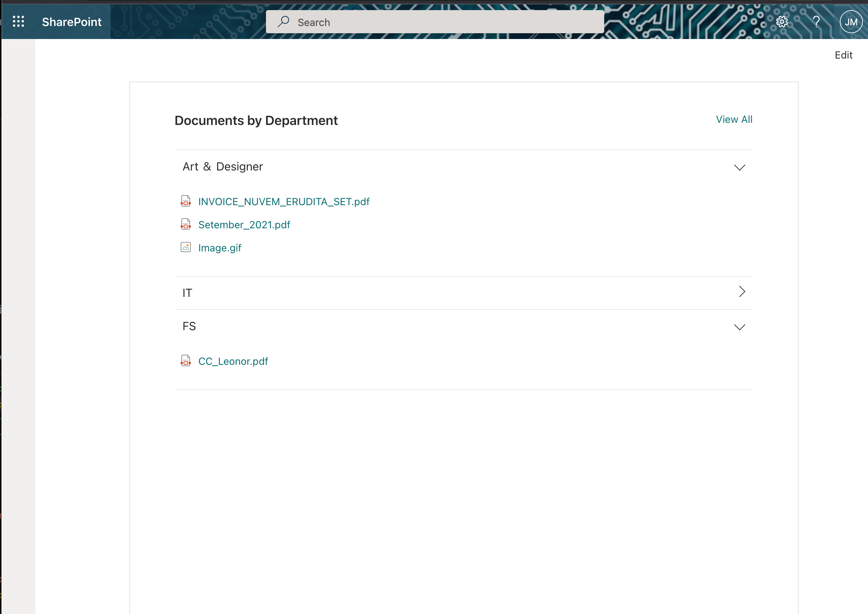The height and width of the screenshot is (614, 868).
Task: Click the INVOICE_NUVEM_ERUDITA_SET.pdf file icon
Action: pyautogui.click(x=186, y=201)
